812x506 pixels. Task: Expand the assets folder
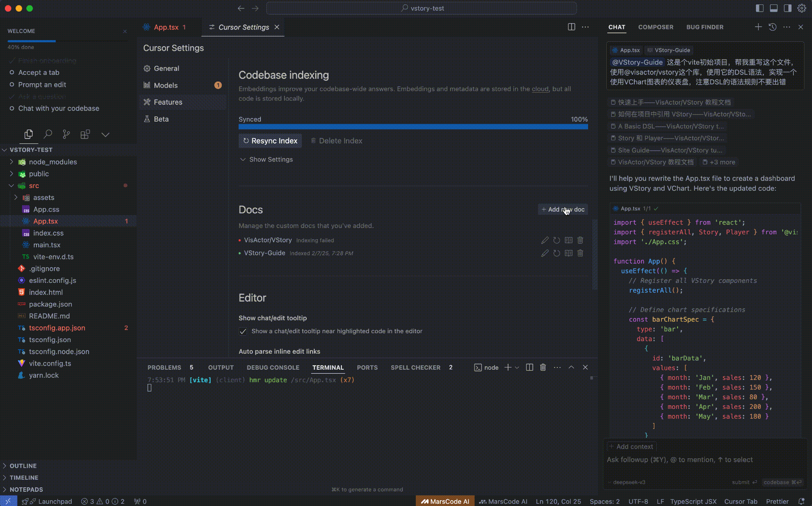click(x=16, y=197)
